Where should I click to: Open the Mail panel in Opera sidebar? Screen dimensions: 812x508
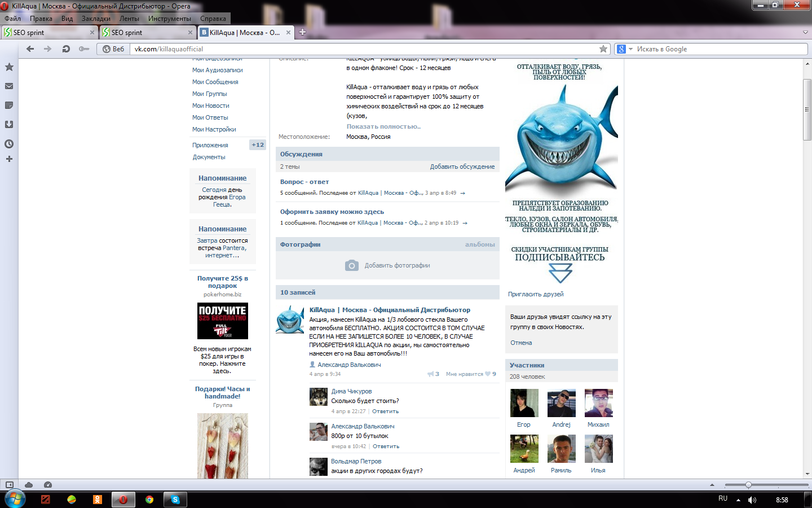click(x=9, y=86)
